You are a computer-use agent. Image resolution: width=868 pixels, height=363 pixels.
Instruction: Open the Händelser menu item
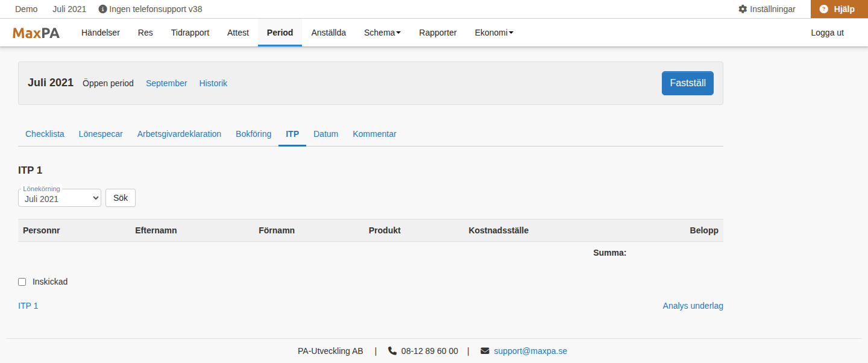101,33
